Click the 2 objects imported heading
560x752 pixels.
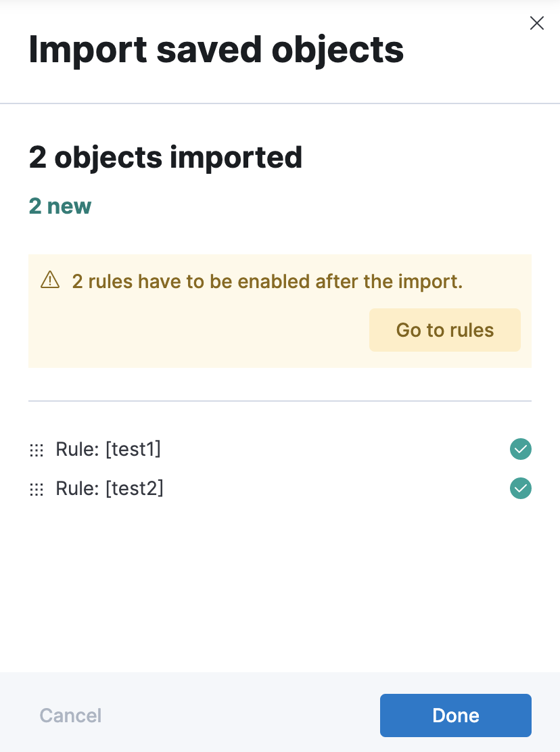tap(165, 157)
